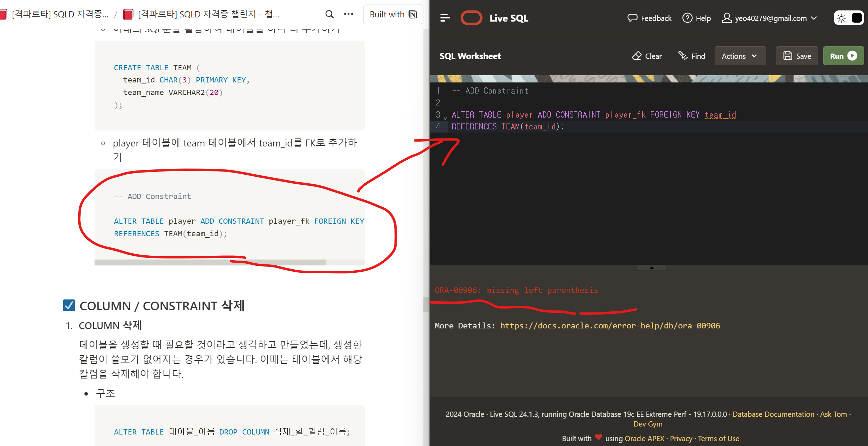Viewport: 868px width, 446px height.
Task: Click underlined team_id on editor line 3
Action: click(720, 115)
